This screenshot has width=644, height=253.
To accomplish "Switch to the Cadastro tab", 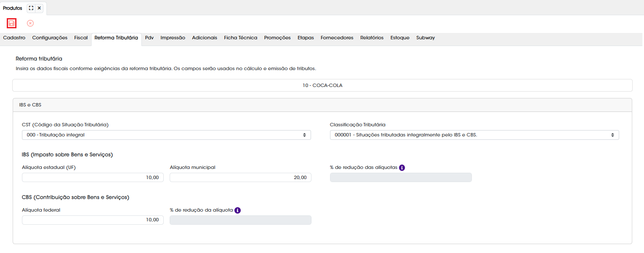I will (14, 38).
